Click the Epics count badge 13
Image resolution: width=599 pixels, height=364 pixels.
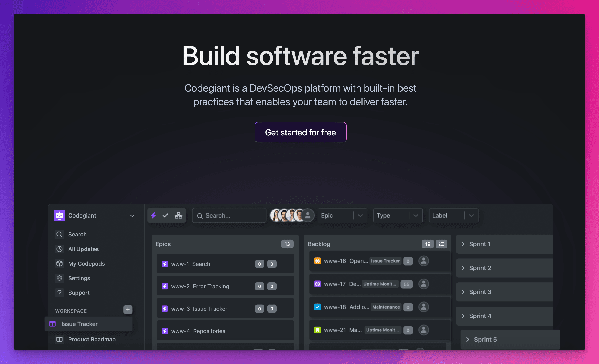287,244
